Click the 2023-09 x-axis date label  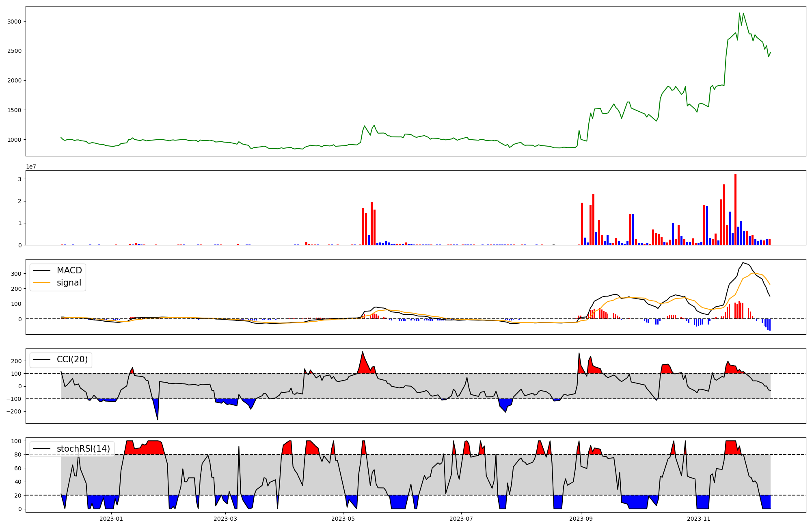pyautogui.click(x=581, y=519)
